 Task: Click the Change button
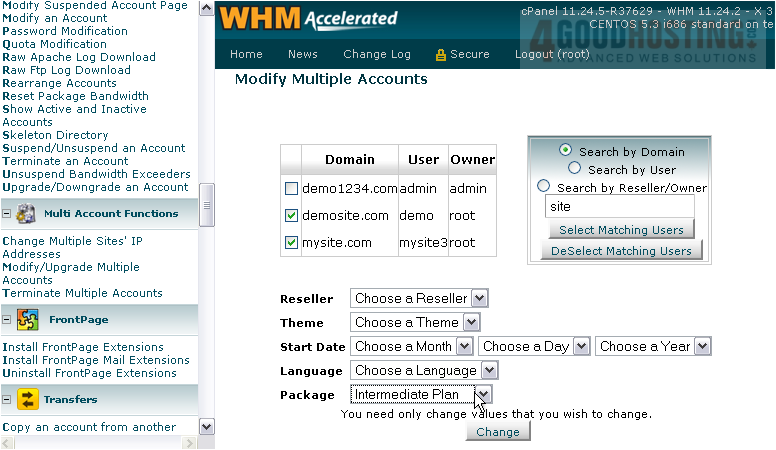point(497,432)
